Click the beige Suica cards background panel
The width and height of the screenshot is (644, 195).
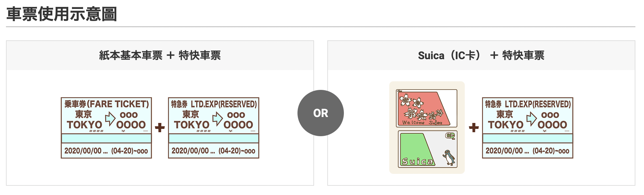(x=427, y=128)
